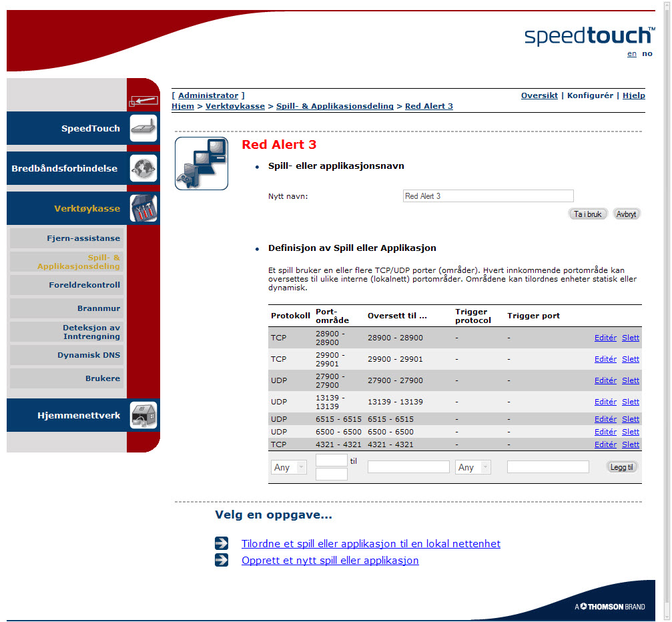Click the Konfigurér view label
Image resolution: width=672 pixels, height=622 pixels.
590,95
